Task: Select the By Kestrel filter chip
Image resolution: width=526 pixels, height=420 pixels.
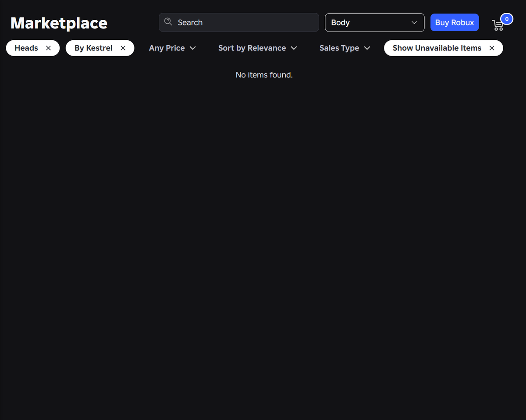Action: [100, 48]
